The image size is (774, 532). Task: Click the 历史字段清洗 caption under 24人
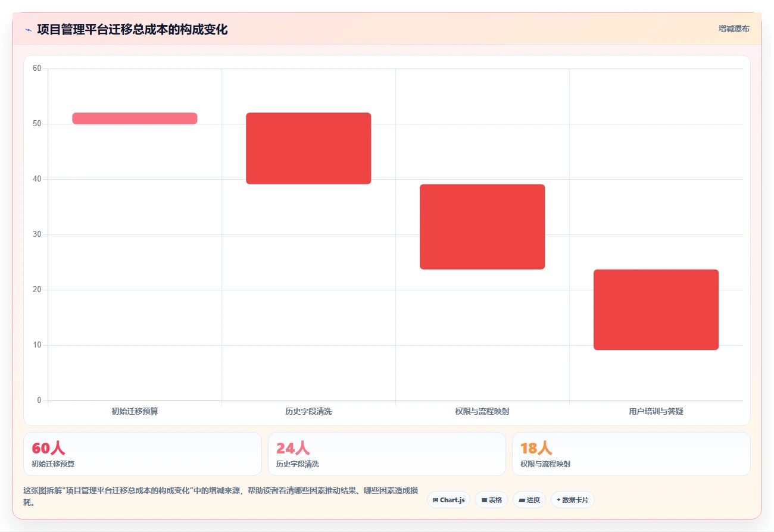click(x=298, y=464)
